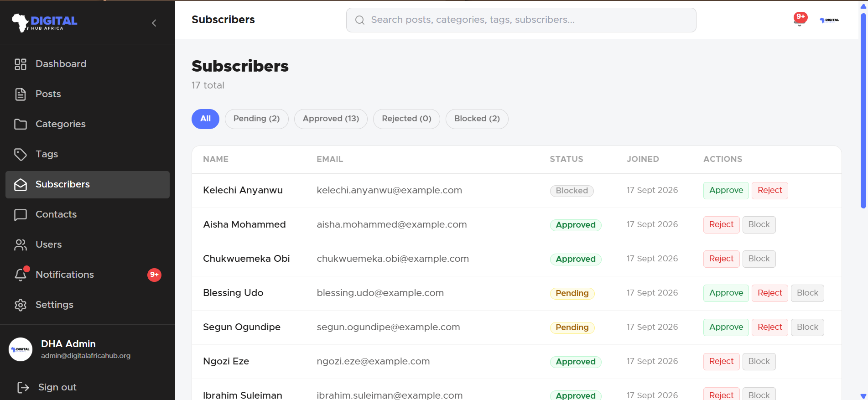The width and height of the screenshot is (868, 400).
Task: Click the search magnifier icon
Action: pos(360,20)
